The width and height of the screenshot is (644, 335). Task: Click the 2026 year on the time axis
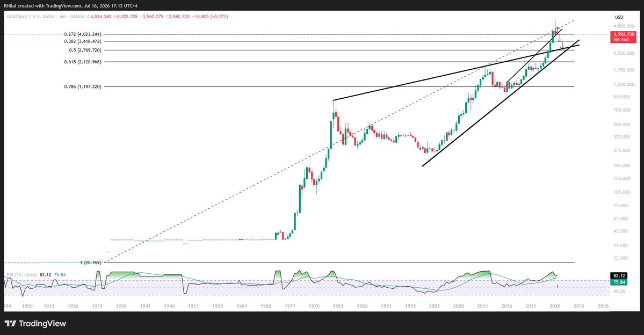pos(555,306)
